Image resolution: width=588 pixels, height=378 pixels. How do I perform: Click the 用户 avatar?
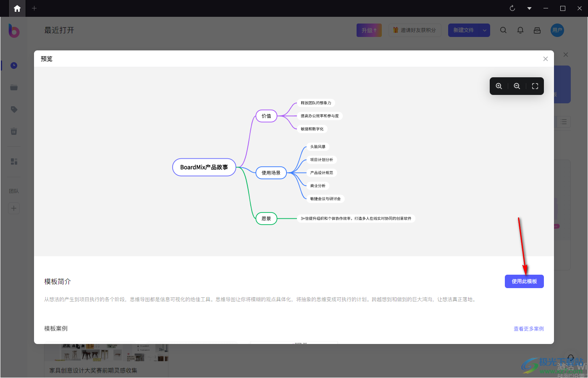pyautogui.click(x=557, y=30)
